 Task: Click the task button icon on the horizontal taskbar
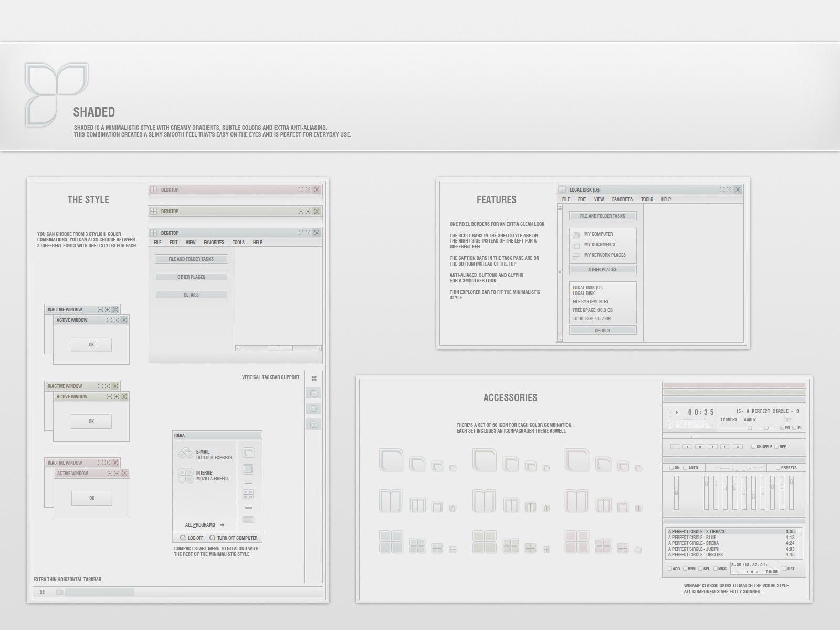(x=60, y=592)
